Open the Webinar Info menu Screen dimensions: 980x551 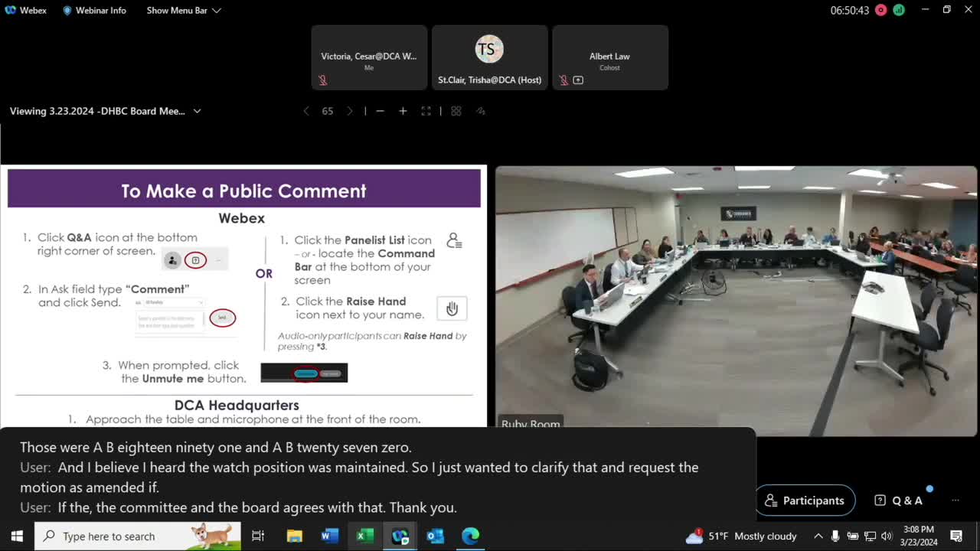point(94,10)
